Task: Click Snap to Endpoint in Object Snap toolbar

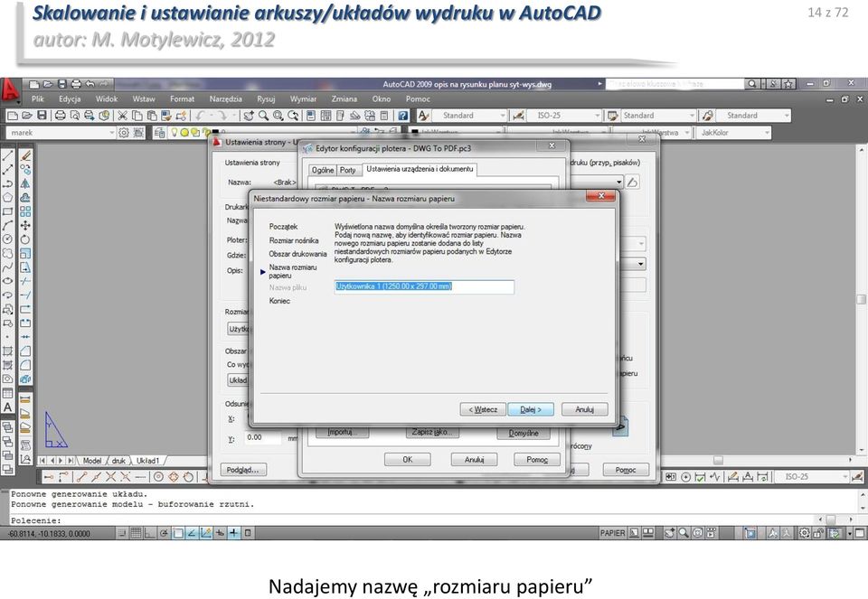Action: pyautogui.click(x=82, y=477)
